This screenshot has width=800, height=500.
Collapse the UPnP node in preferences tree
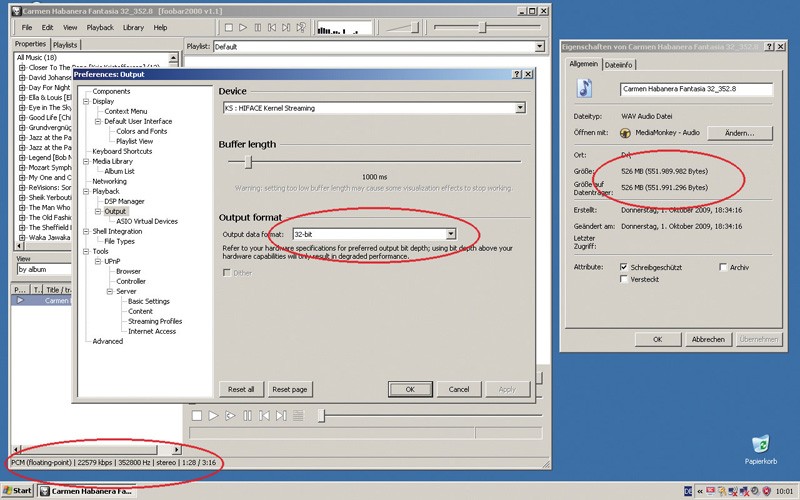click(98, 261)
